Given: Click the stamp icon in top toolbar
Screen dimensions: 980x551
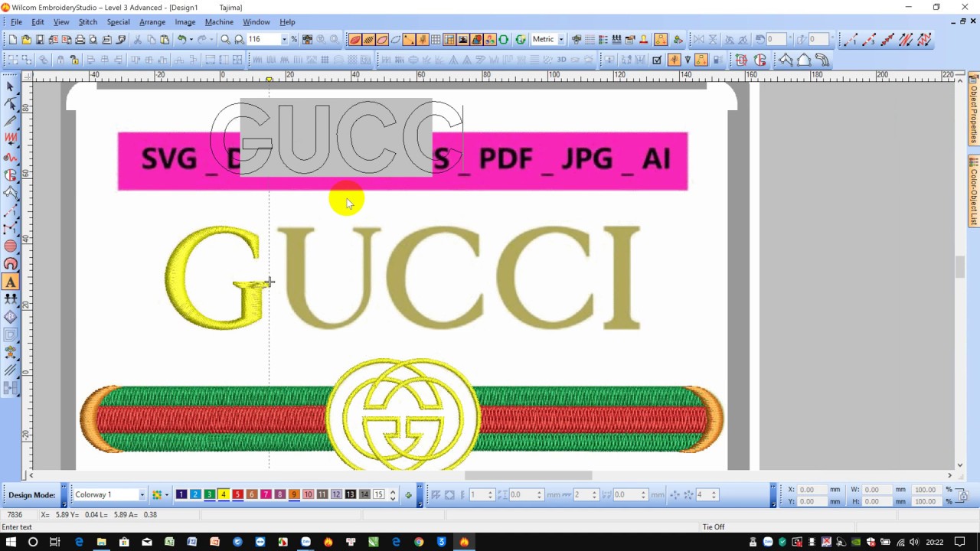Looking at the screenshot, I should [x=644, y=40].
